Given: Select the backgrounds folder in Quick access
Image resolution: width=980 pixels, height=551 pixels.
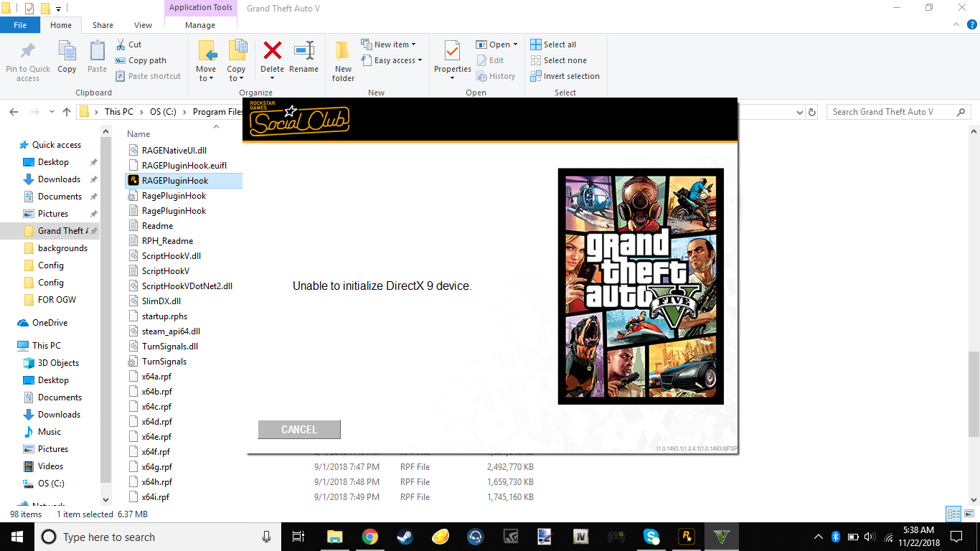Looking at the screenshot, I should click(62, 248).
